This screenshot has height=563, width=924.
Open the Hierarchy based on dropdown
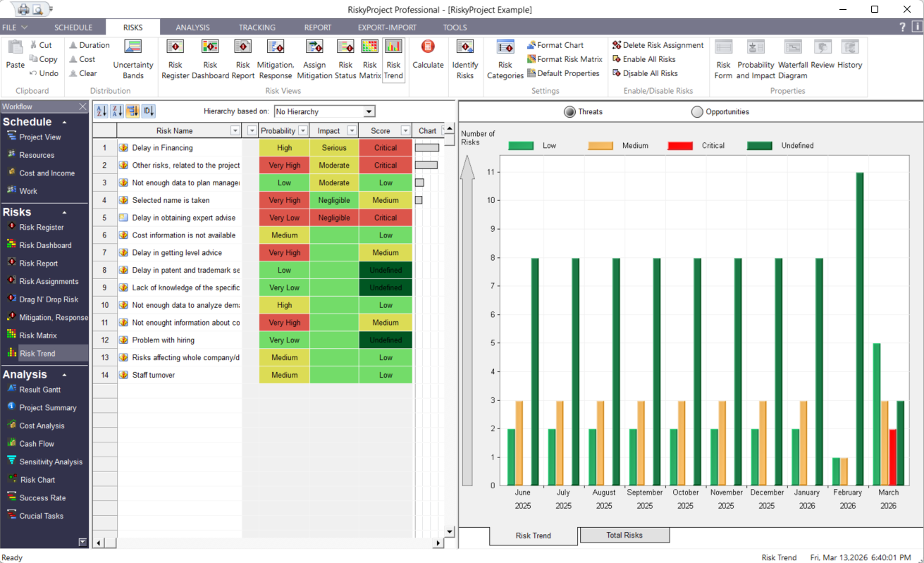(x=369, y=112)
